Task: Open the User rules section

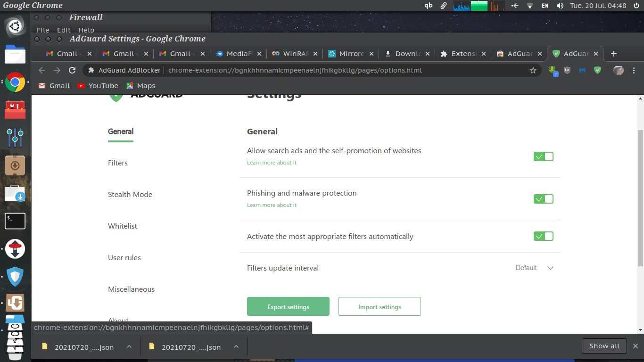Action: point(124,258)
